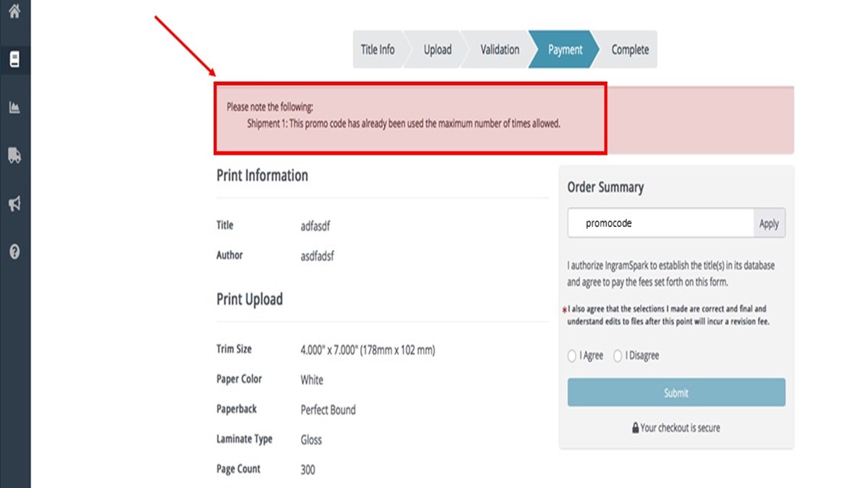868x488 pixels.
Task: Click the promo code input field
Action: 660,223
